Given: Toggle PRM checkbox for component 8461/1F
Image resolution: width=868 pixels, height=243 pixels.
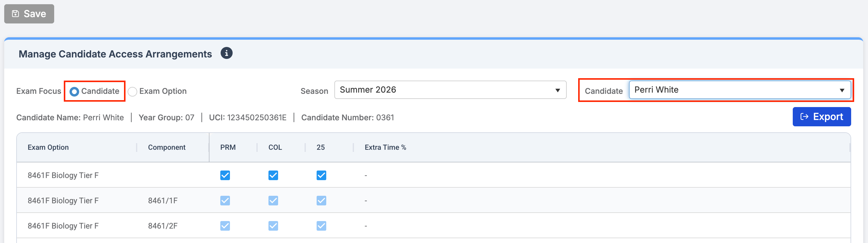Looking at the screenshot, I should click(225, 201).
